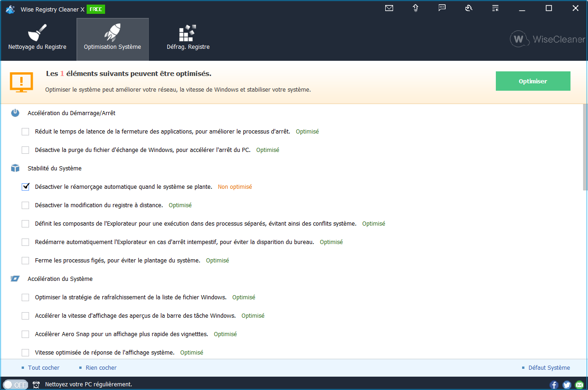Check 'Accélérer la vitesse d'affichage des aperçus'
The width and height of the screenshot is (588, 390).
pyautogui.click(x=25, y=316)
